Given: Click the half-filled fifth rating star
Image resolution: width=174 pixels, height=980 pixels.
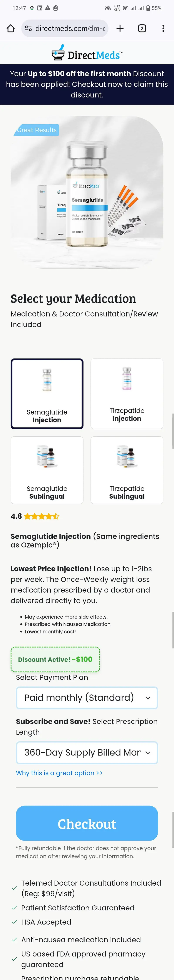Looking at the screenshot, I should click(x=56, y=516).
